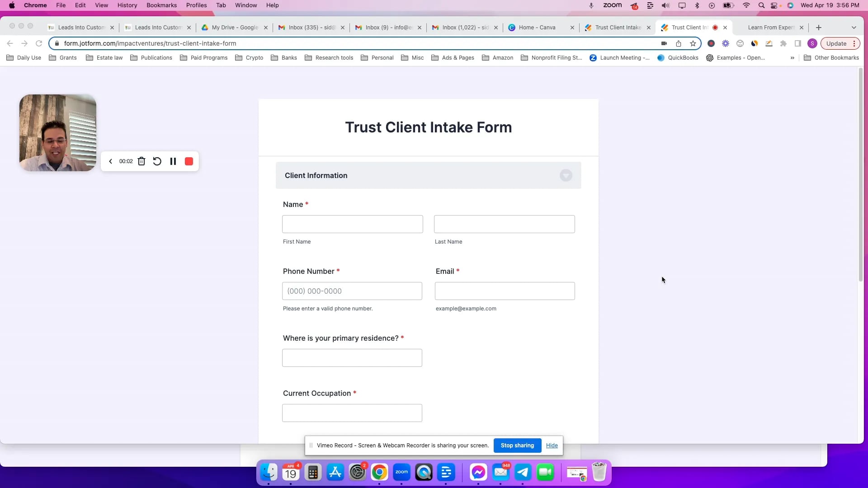
Task: Share this page via address bar icon
Action: (679, 43)
